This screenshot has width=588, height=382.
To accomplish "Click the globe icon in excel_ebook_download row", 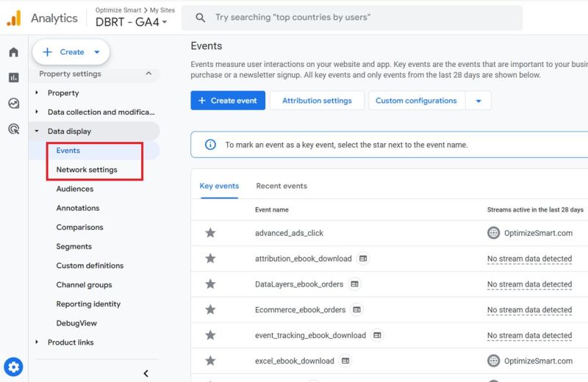I will [x=493, y=361].
